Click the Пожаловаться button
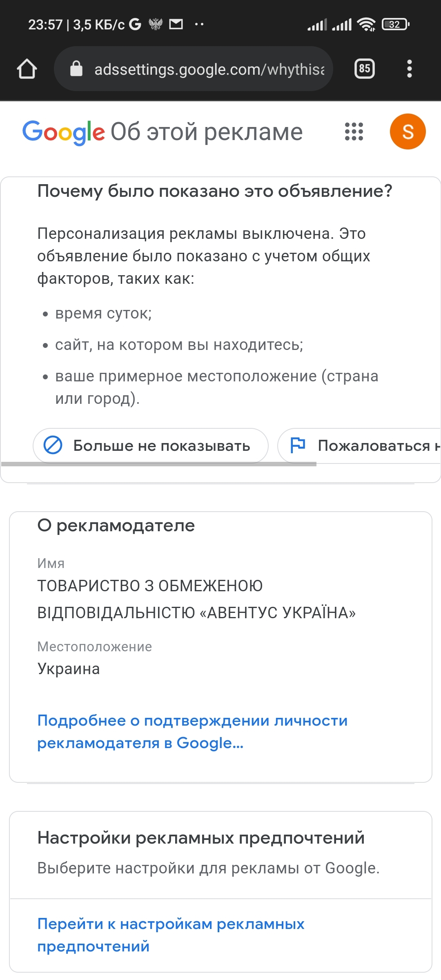This screenshot has height=980, width=441. coord(359,445)
